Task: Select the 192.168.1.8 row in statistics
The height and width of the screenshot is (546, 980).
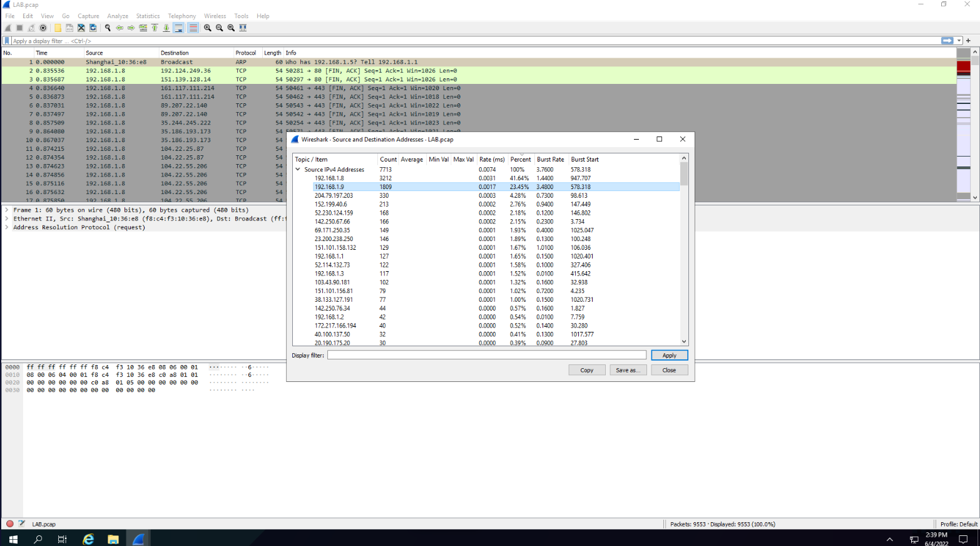Action: 329,178
